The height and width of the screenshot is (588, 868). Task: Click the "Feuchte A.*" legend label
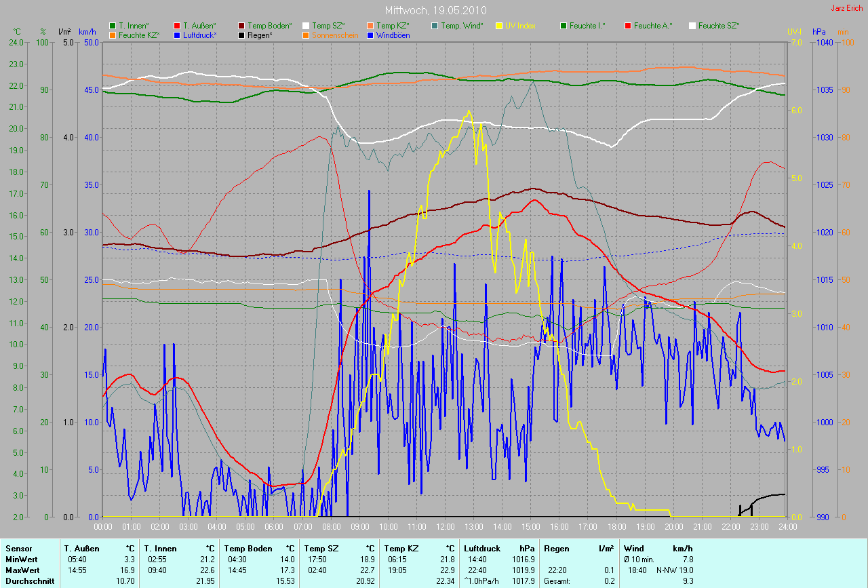653,26
